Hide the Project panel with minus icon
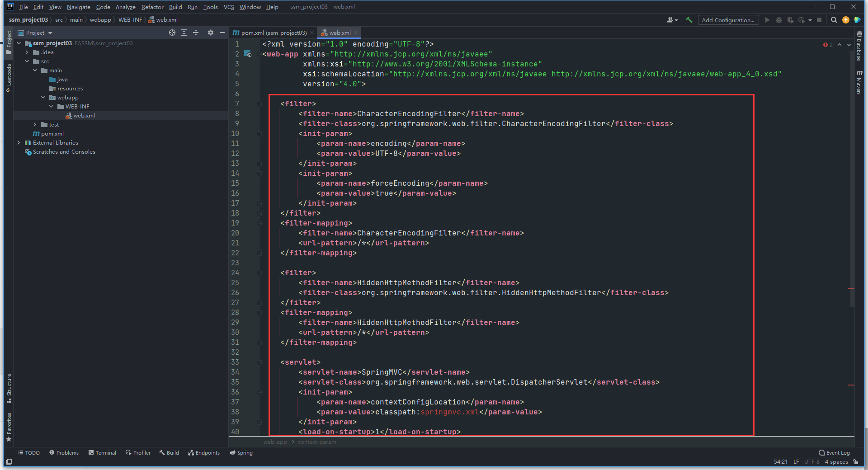 coord(222,33)
